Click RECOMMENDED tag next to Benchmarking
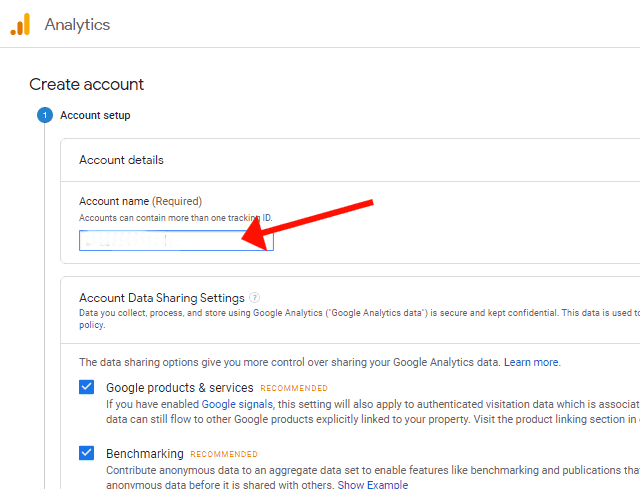 [x=224, y=454]
